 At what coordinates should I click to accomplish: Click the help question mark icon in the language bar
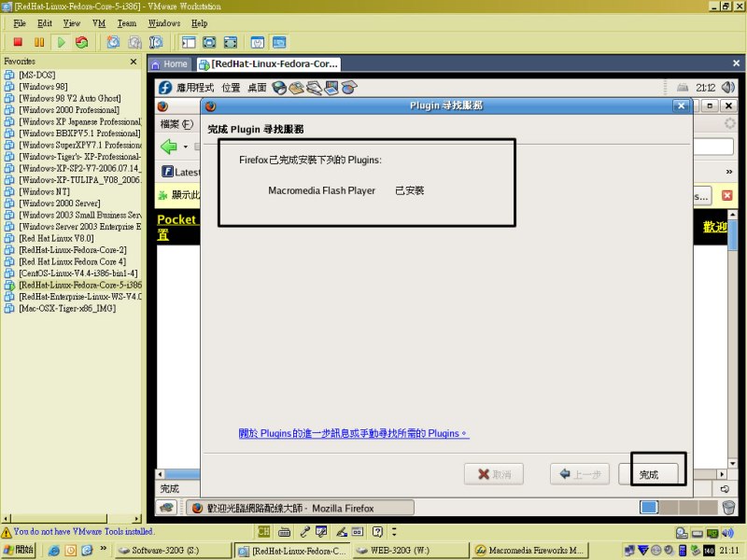point(378,531)
